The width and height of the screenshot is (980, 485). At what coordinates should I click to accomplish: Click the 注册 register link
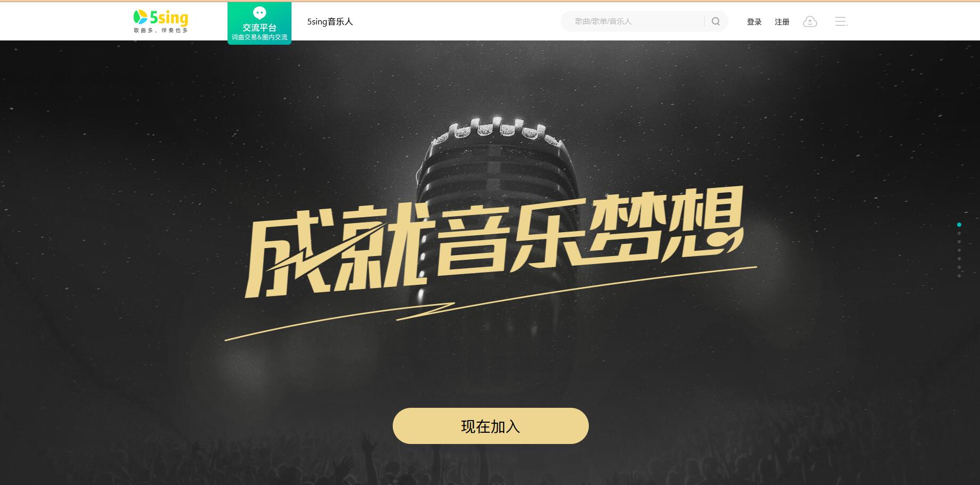[782, 22]
